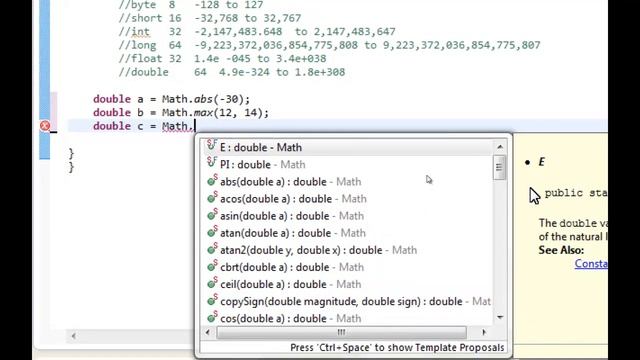640x360 pixels.
Task: Click proposal list horizontal scroll-right arrow
Action: [484, 332]
